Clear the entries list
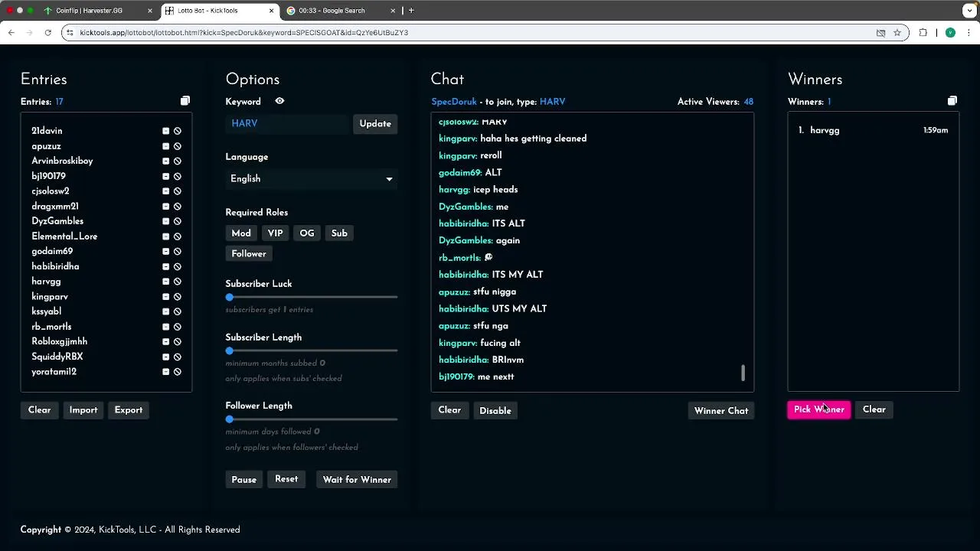Image resolution: width=980 pixels, height=551 pixels. tap(40, 410)
